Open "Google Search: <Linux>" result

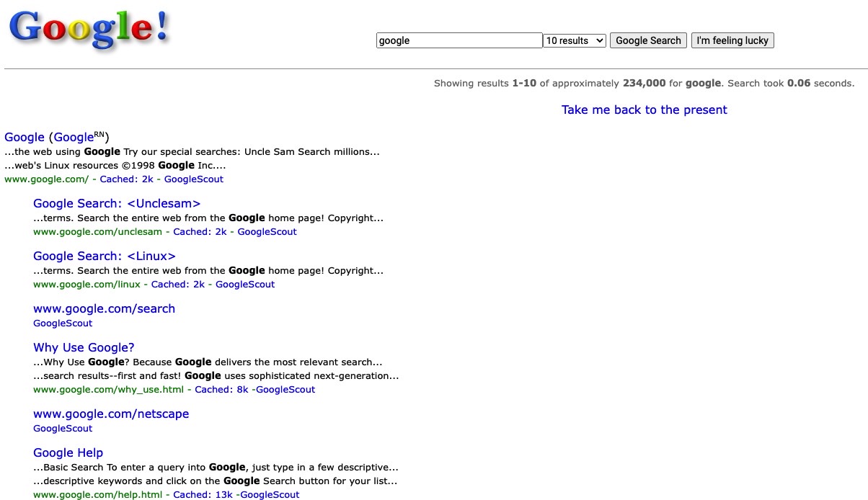pyautogui.click(x=105, y=256)
